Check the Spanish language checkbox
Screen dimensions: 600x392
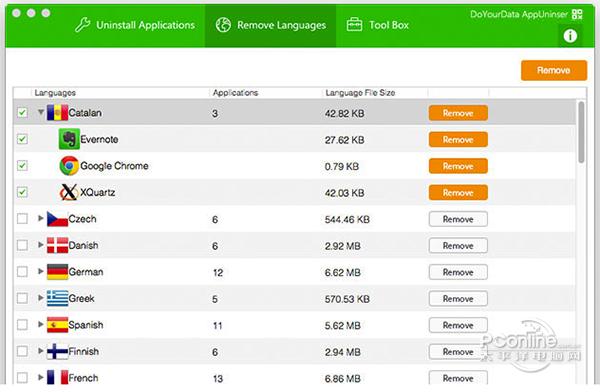pos(23,325)
